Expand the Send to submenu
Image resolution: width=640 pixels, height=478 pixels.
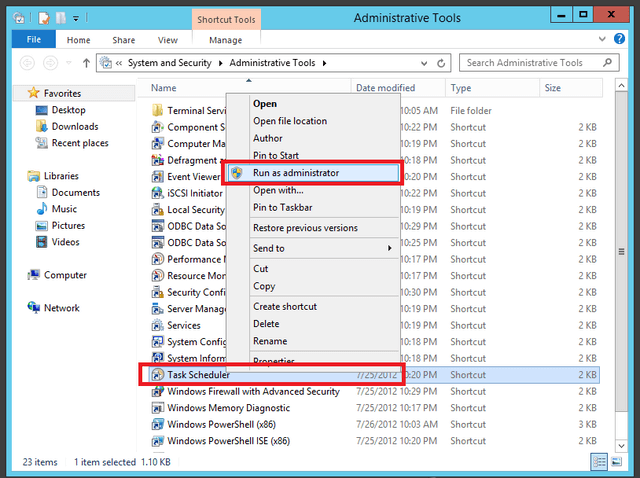pos(390,248)
